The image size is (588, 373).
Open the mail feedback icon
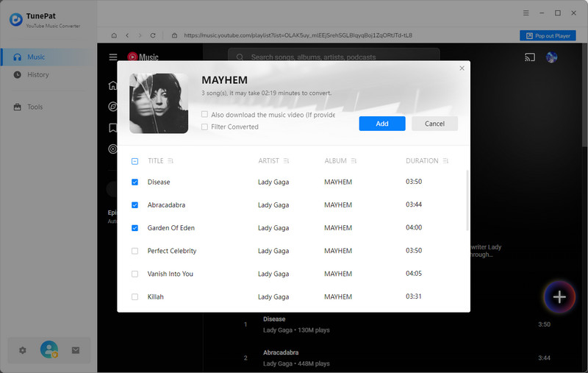coord(76,350)
